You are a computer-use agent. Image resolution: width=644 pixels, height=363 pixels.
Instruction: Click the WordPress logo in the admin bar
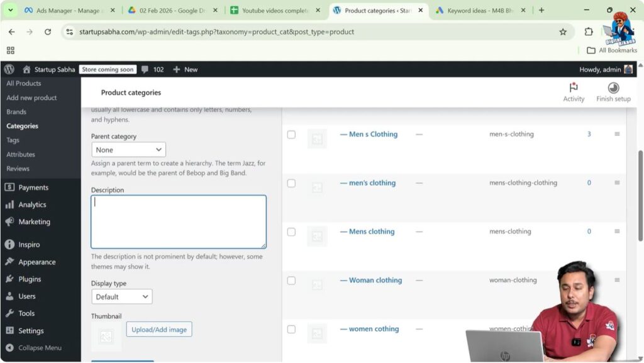click(x=8, y=69)
